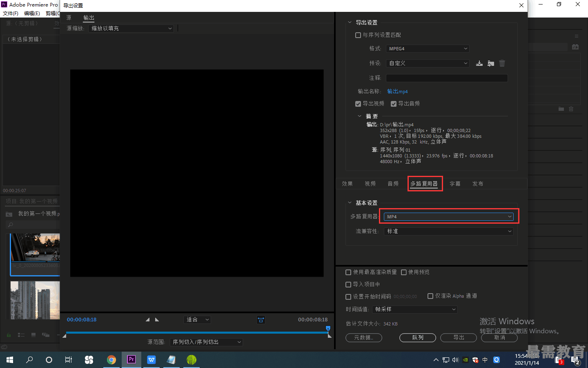This screenshot has height=368, width=588.
Task: Toggle the aspect ratio correction icon
Action: pos(261,320)
